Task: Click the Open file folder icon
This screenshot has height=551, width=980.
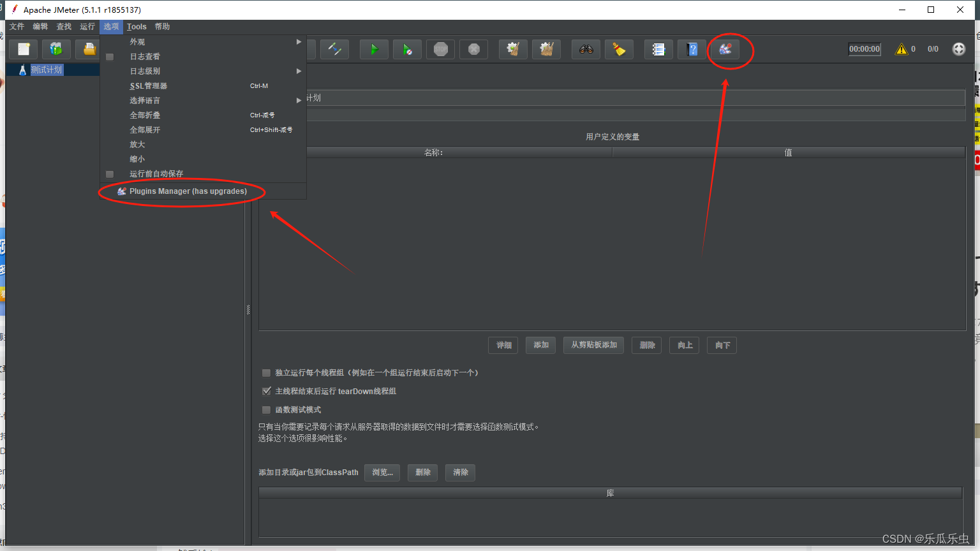Action: (x=89, y=49)
